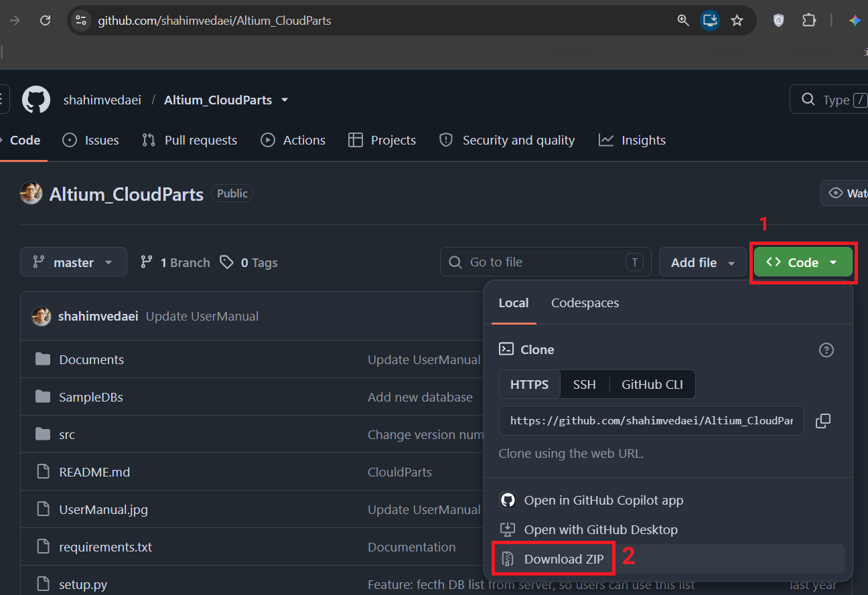Click the folder icon next to SampleDBs
The width and height of the screenshot is (868, 595).
[43, 397]
